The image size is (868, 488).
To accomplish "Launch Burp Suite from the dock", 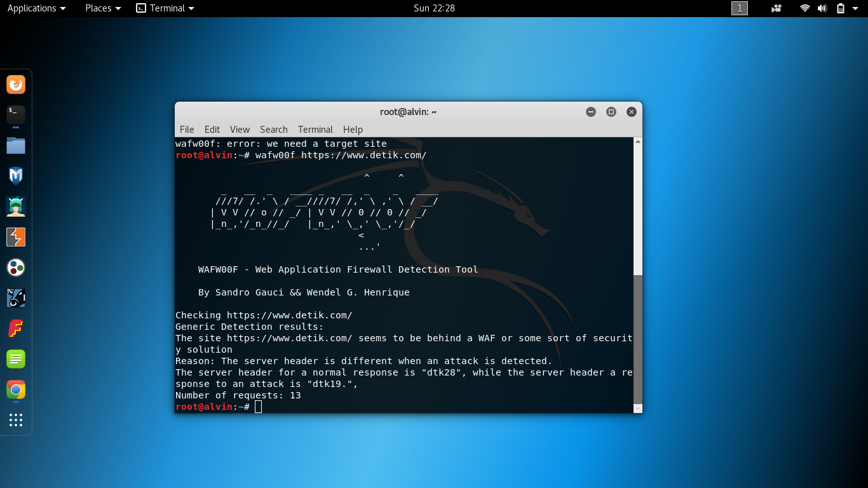I will [x=16, y=237].
